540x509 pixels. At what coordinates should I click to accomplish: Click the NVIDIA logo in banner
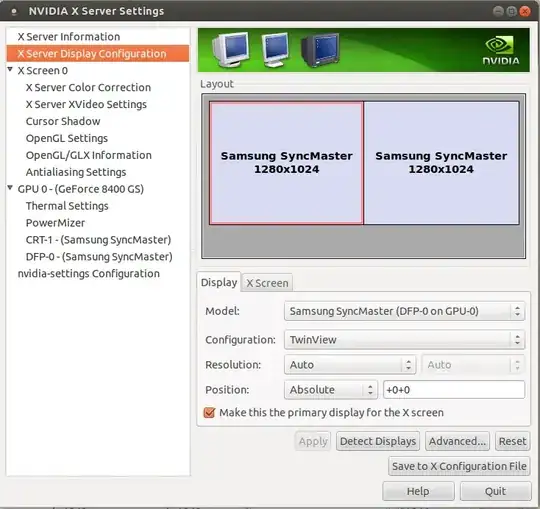[x=501, y=50]
